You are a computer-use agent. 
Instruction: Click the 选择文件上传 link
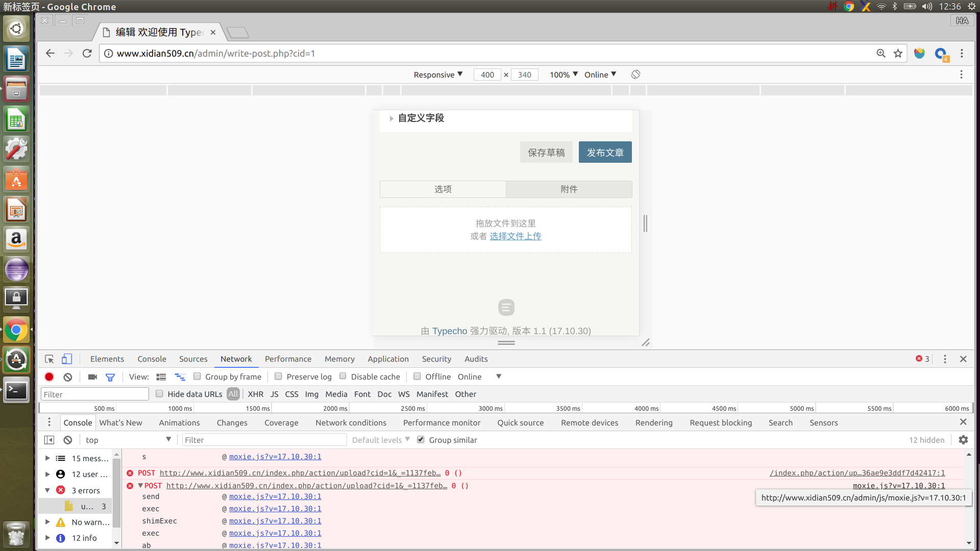coord(516,236)
